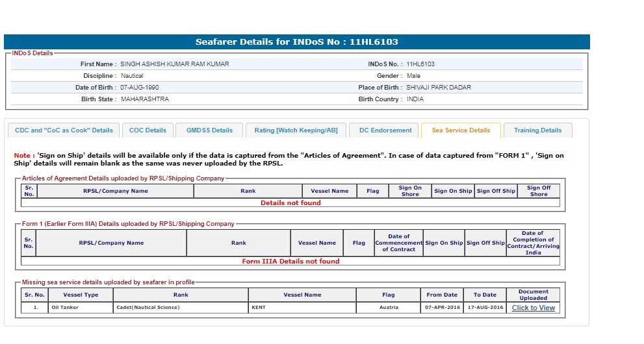Screen dimensions: 644x344
Task: Click the red 'Form IIIA Details not found' message
Action: (x=290, y=262)
